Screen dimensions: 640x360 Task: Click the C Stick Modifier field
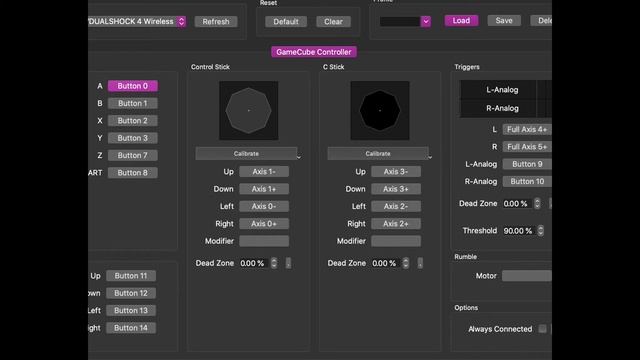pyautogui.click(x=396, y=241)
